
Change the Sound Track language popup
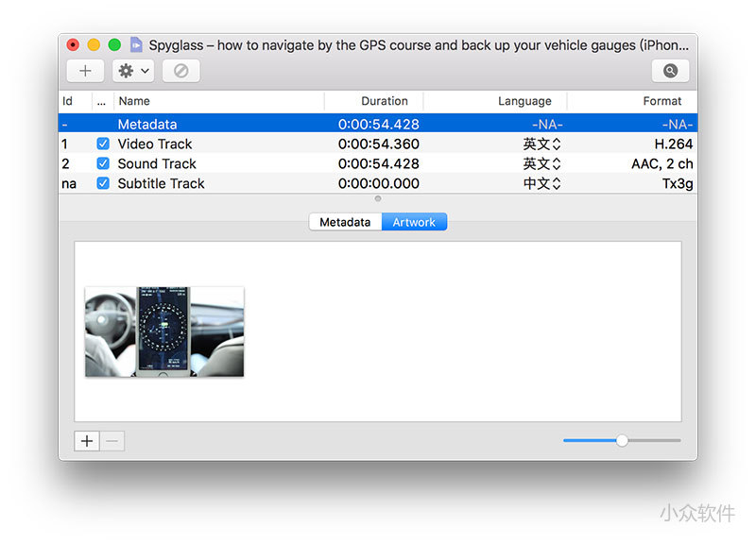click(x=542, y=164)
